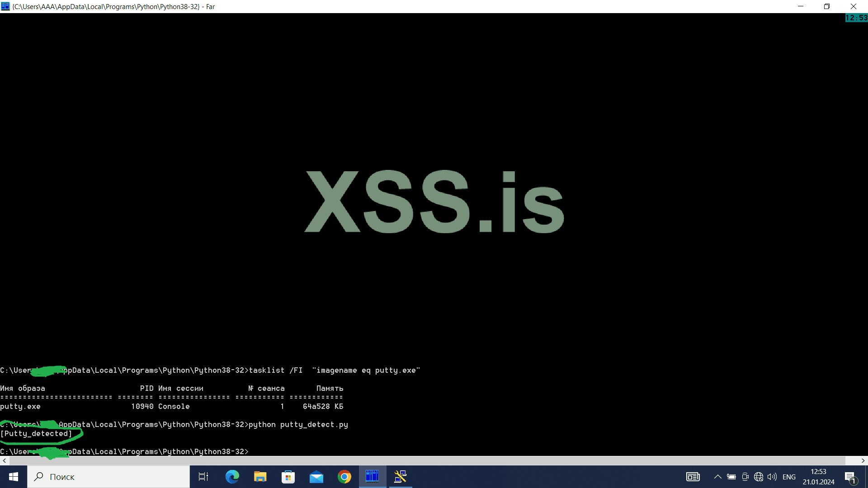Open Microsoft Edge from the taskbar

pos(231,477)
